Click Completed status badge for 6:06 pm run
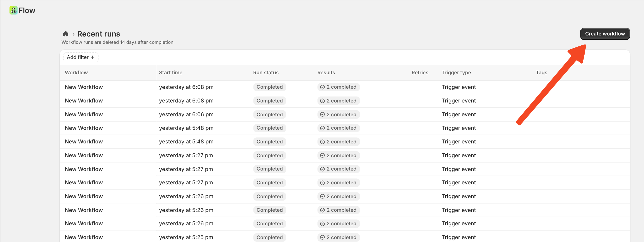Screen dimensions: 644x242 (x=269, y=114)
